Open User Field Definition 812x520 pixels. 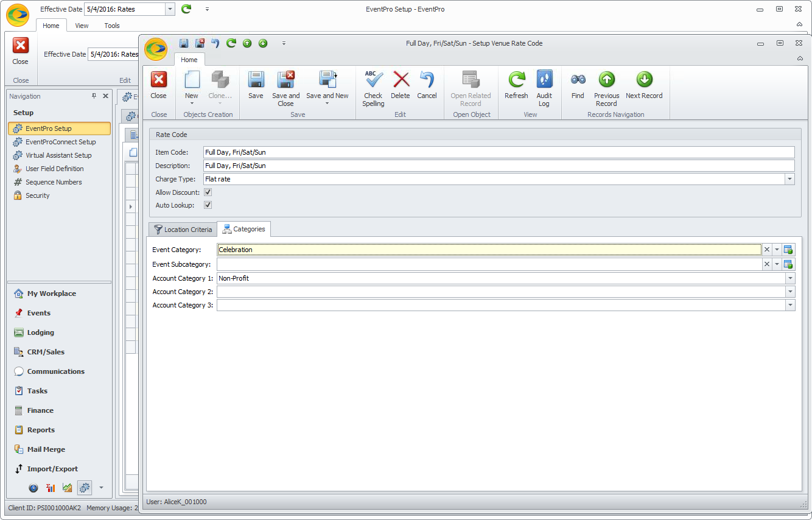click(x=54, y=169)
